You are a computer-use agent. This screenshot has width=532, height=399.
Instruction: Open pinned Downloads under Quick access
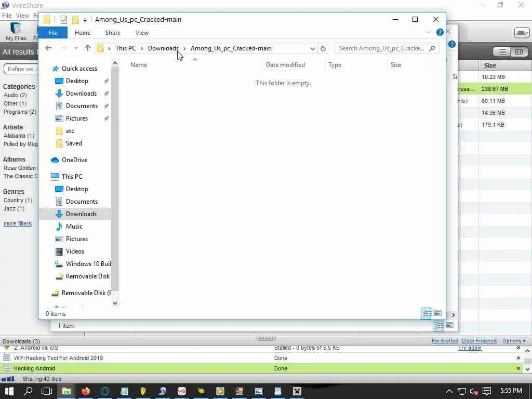coord(81,94)
